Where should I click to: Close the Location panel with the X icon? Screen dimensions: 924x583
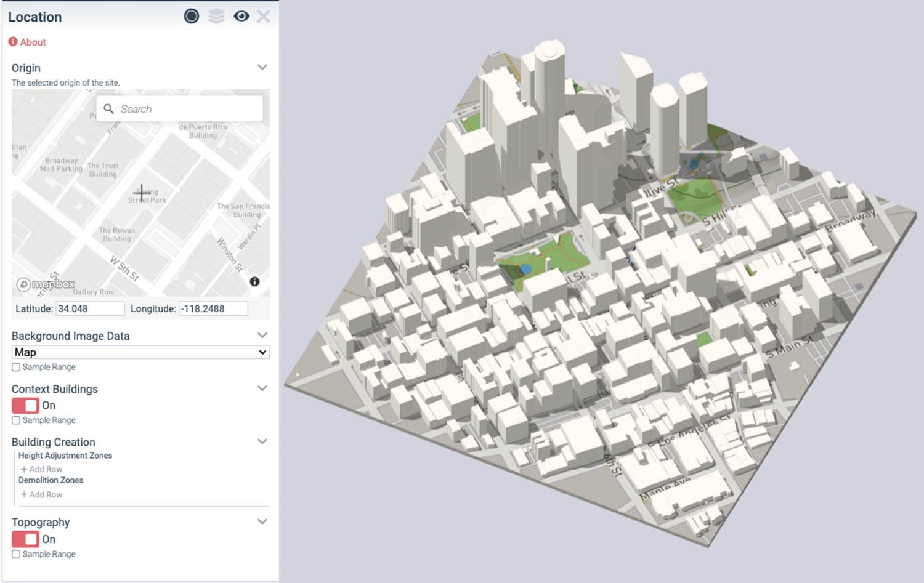tap(264, 17)
